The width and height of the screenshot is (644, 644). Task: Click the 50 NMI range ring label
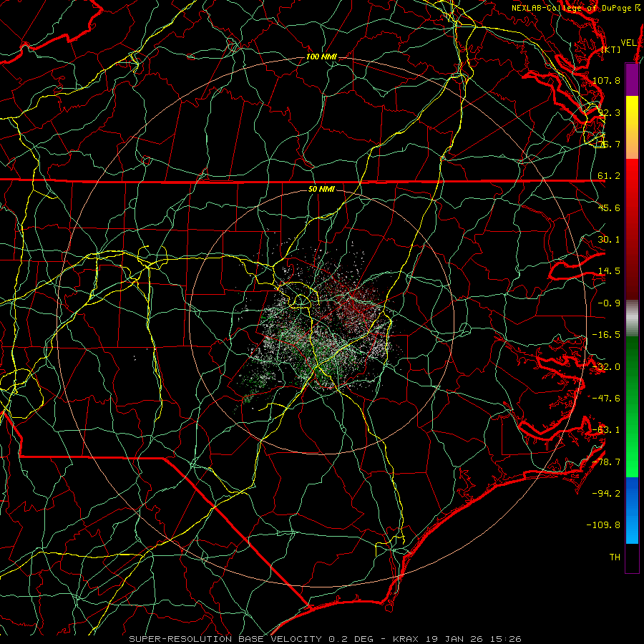click(x=321, y=190)
